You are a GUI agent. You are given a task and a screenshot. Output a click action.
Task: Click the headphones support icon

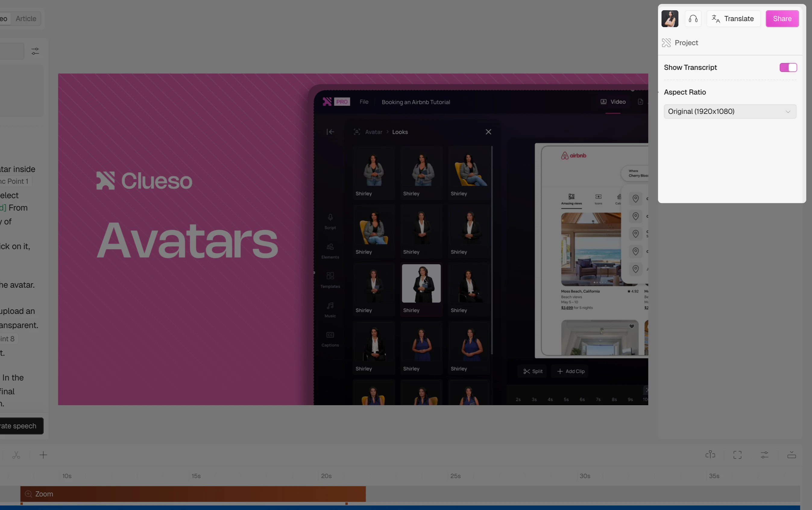point(693,19)
